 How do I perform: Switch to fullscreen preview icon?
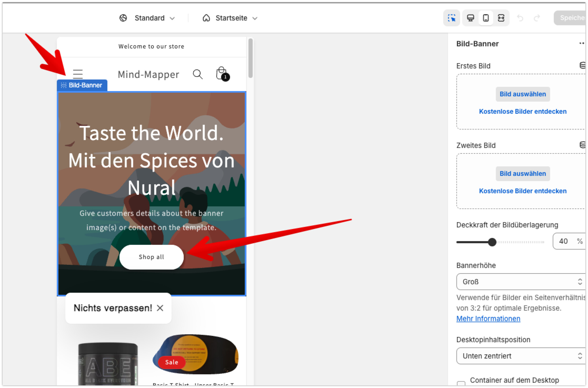(x=501, y=18)
